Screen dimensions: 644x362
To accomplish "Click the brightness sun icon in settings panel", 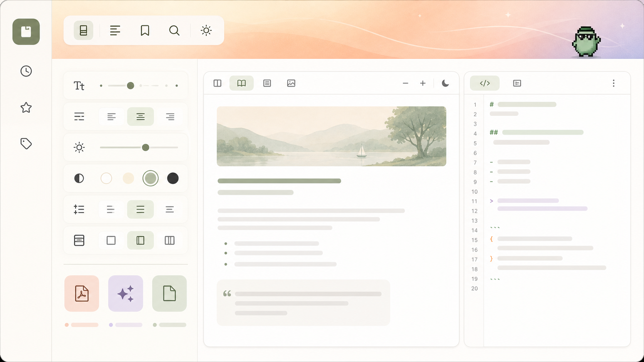I will tap(79, 147).
